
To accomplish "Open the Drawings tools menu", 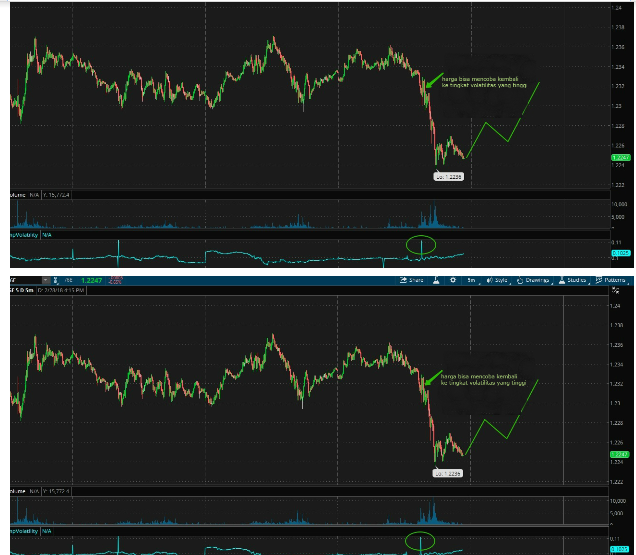I will pyautogui.click(x=532, y=281).
